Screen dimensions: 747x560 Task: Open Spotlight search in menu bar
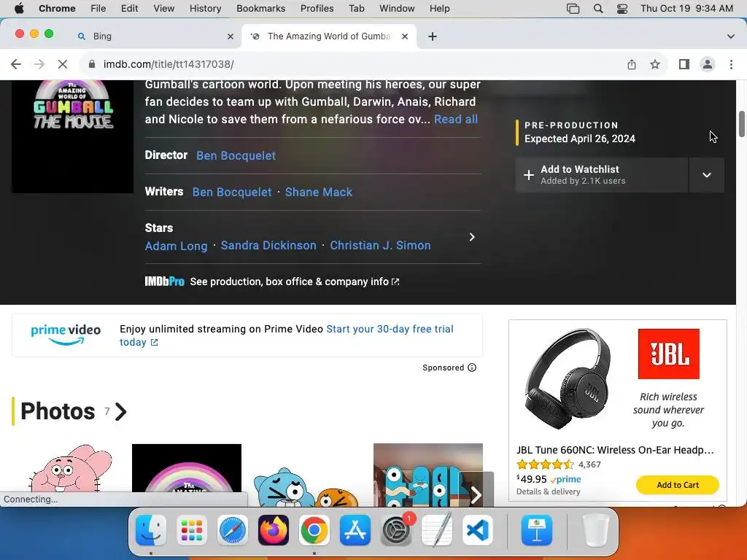[x=598, y=9]
